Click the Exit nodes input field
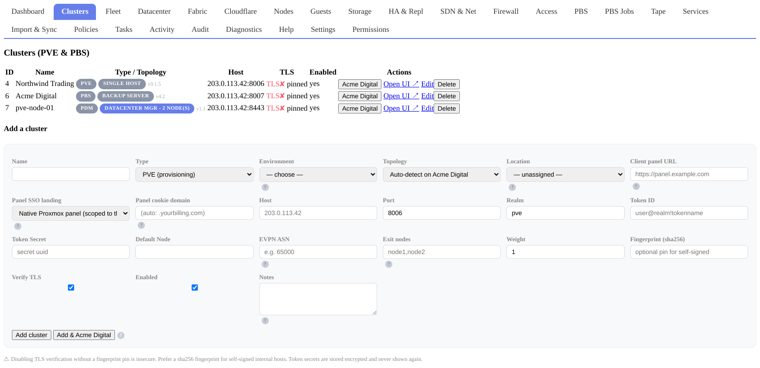This screenshot has width=760, height=368. pos(442,252)
